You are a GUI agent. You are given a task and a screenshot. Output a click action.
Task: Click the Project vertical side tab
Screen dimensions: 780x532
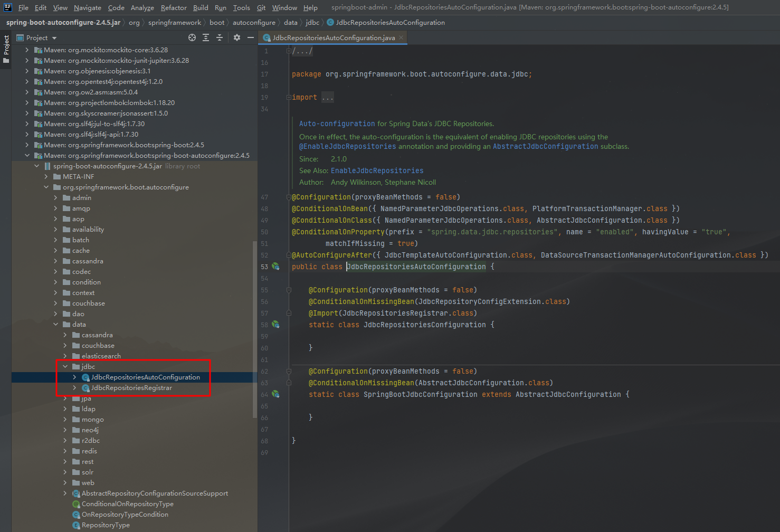(6, 49)
